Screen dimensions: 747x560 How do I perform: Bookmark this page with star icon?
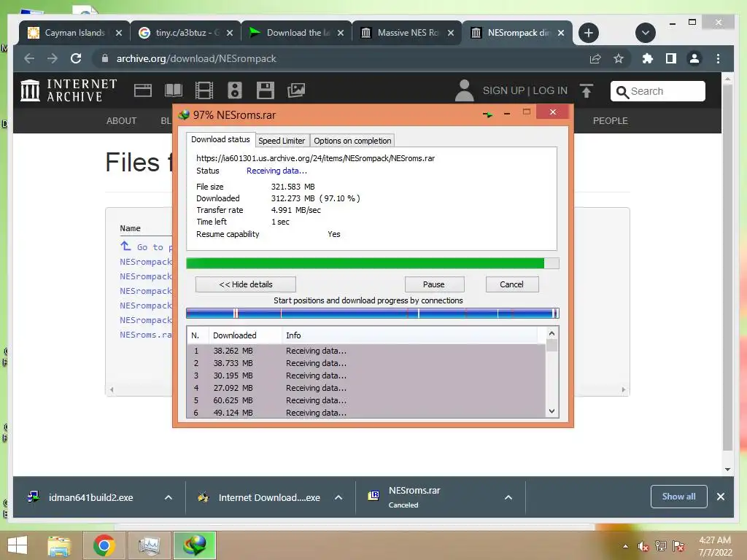[x=619, y=58]
